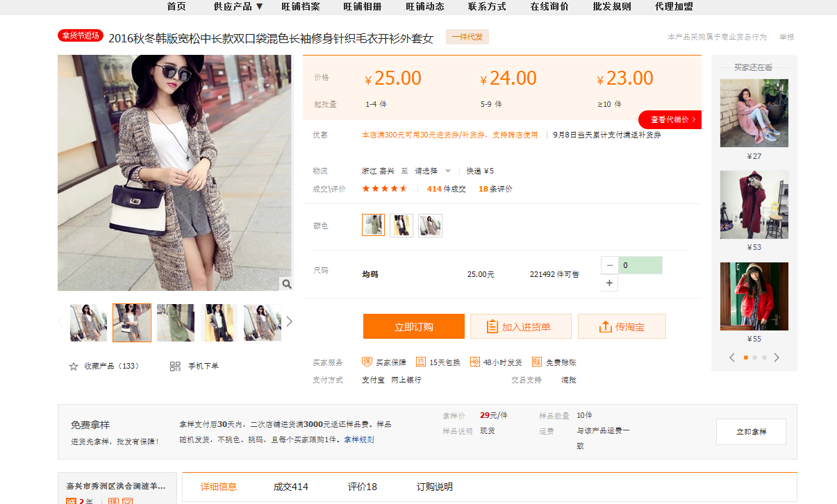This screenshot has width=837, height=504.
Task: Click the quantity input field
Action: coord(640,265)
